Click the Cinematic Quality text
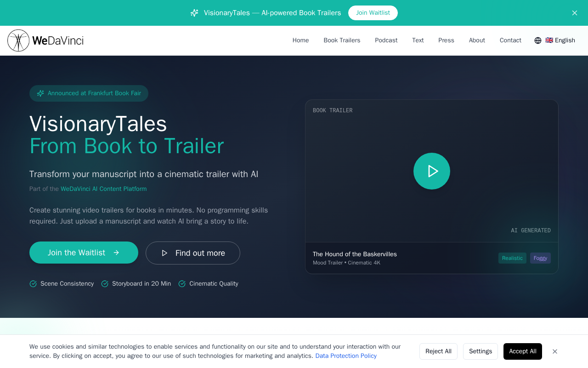This screenshot has height=368, width=588. [214, 284]
